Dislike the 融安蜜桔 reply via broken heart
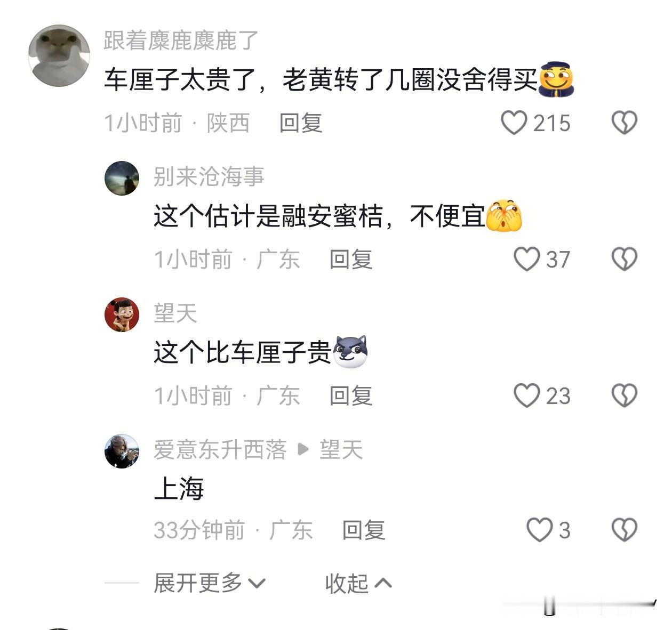Image resolution: width=672 pixels, height=630 pixels. 624,259
